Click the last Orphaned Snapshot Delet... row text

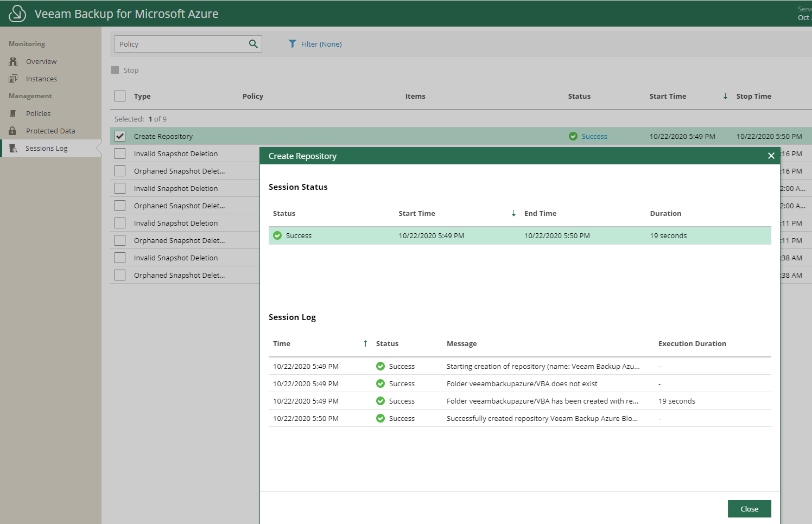tap(179, 275)
